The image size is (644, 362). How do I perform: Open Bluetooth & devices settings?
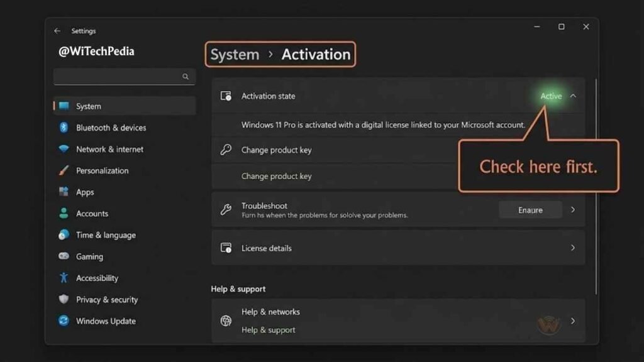111,128
